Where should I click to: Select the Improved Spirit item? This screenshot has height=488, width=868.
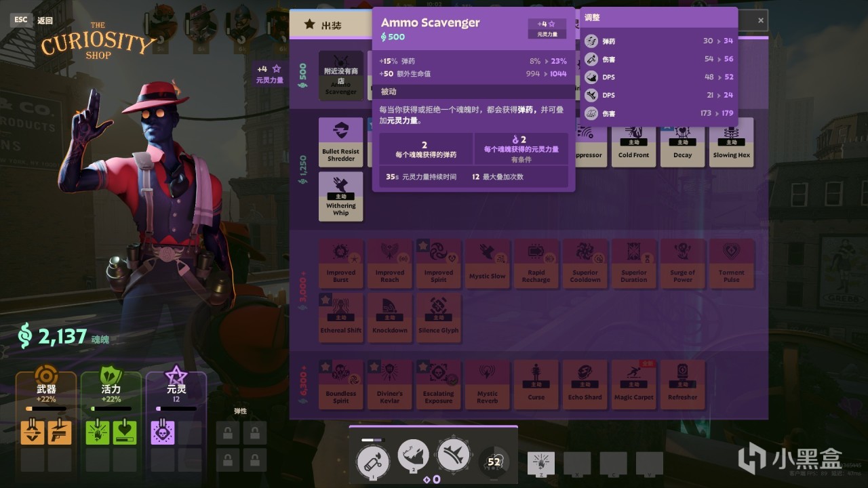point(439,263)
